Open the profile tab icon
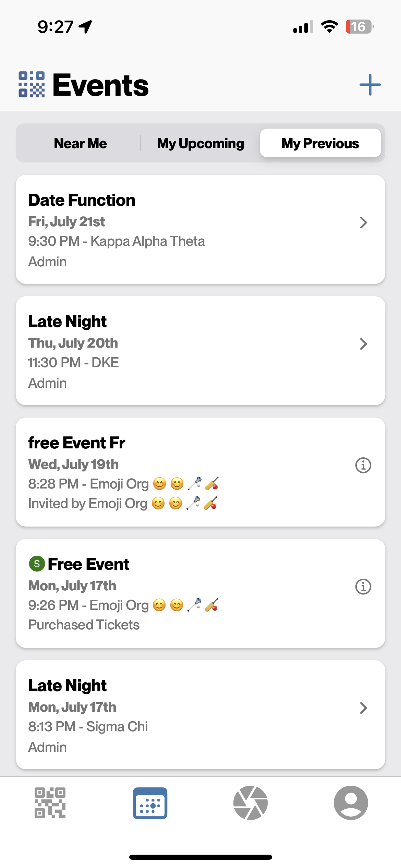The width and height of the screenshot is (401, 868). coord(351,803)
